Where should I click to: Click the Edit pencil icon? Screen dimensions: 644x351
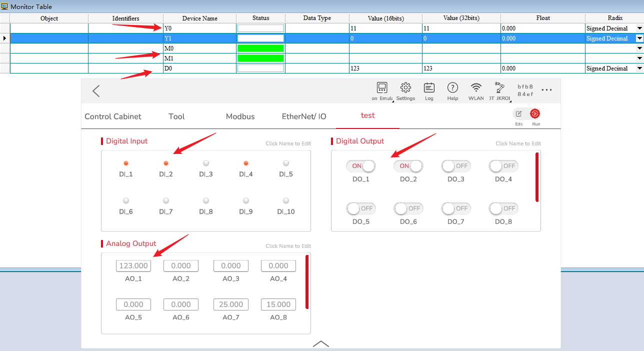point(518,114)
